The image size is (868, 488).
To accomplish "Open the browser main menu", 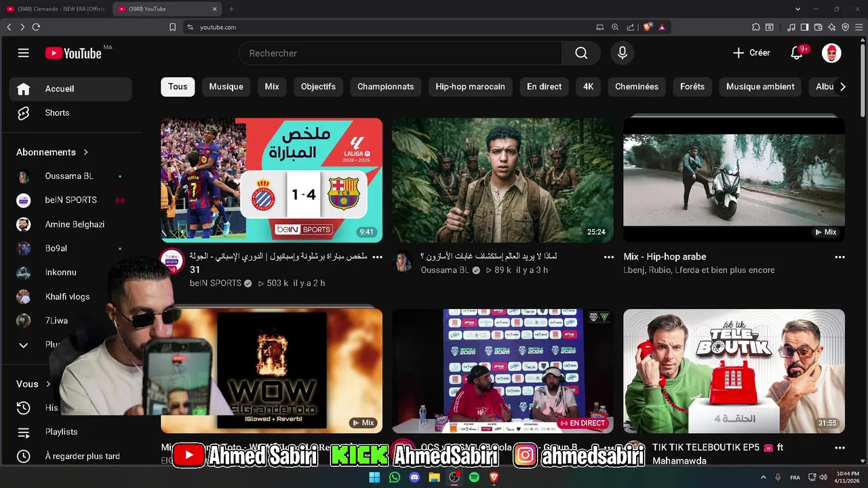I will point(859,27).
